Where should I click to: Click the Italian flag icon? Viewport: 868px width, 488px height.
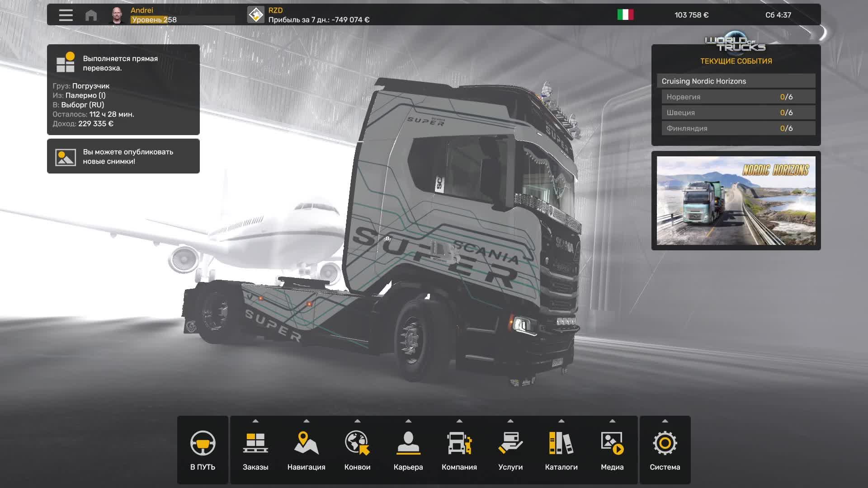[625, 15]
